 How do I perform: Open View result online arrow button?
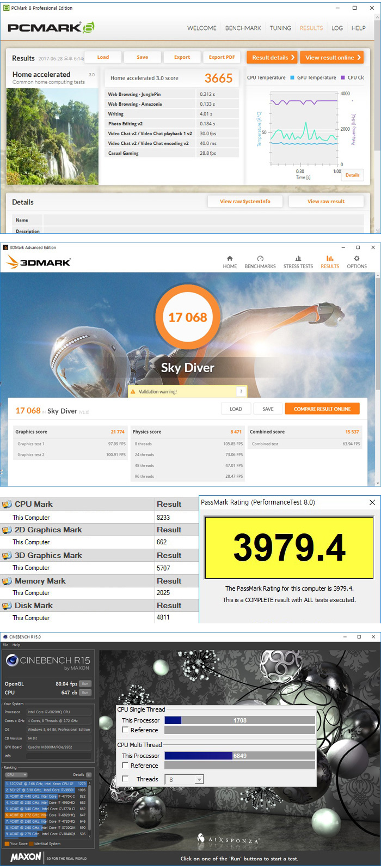333,57
